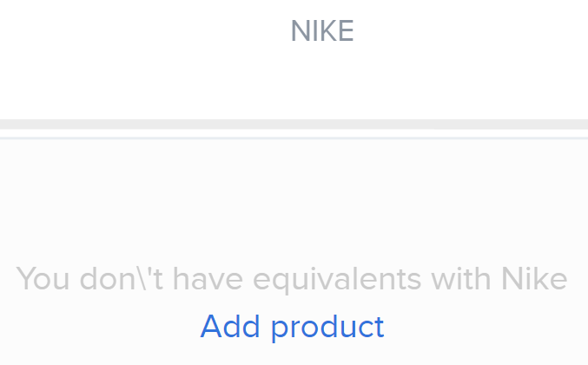This screenshot has height=365, width=588.
Task: Select the NIKE column header
Action: click(322, 31)
